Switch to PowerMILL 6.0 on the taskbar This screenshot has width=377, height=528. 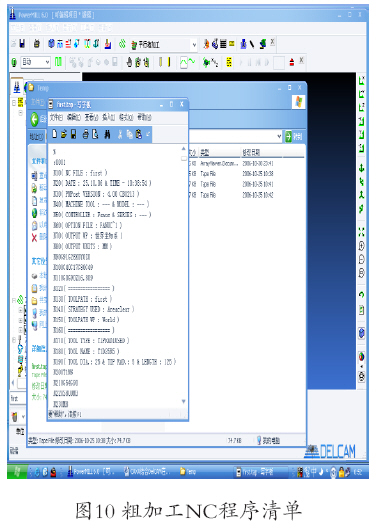[91, 472]
